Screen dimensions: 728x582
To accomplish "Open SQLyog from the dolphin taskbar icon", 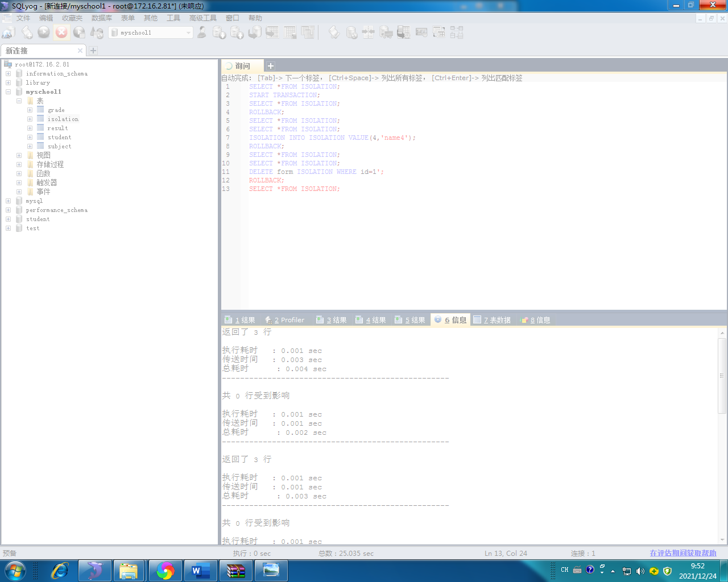I will [94, 570].
